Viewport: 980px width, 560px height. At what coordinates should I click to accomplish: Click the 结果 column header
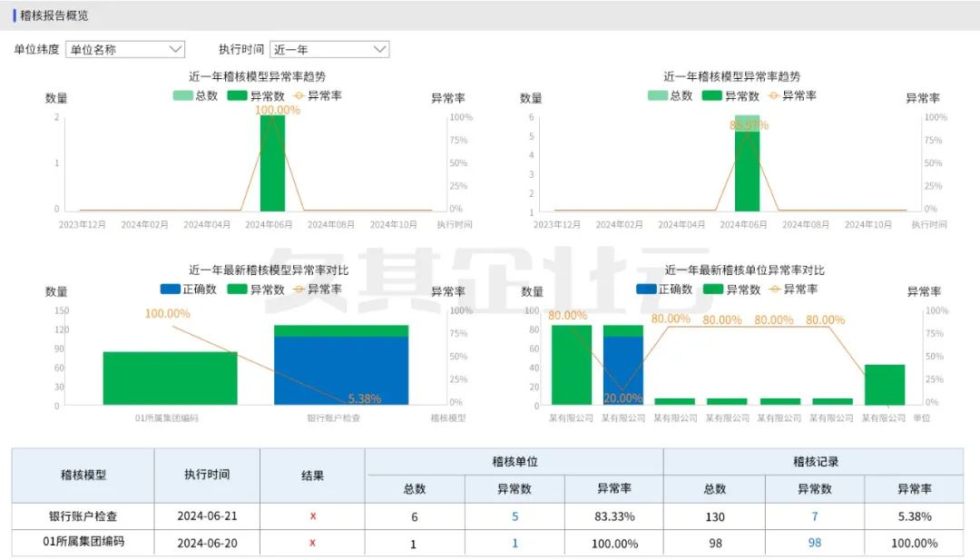(312, 475)
